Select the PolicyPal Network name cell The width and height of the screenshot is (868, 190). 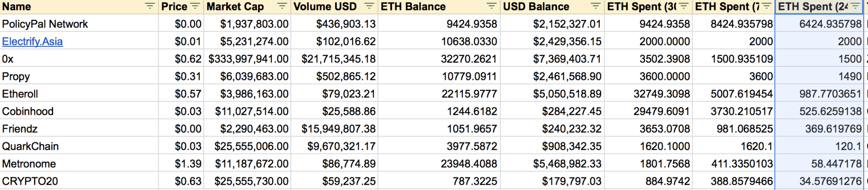pyautogui.click(x=79, y=24)
